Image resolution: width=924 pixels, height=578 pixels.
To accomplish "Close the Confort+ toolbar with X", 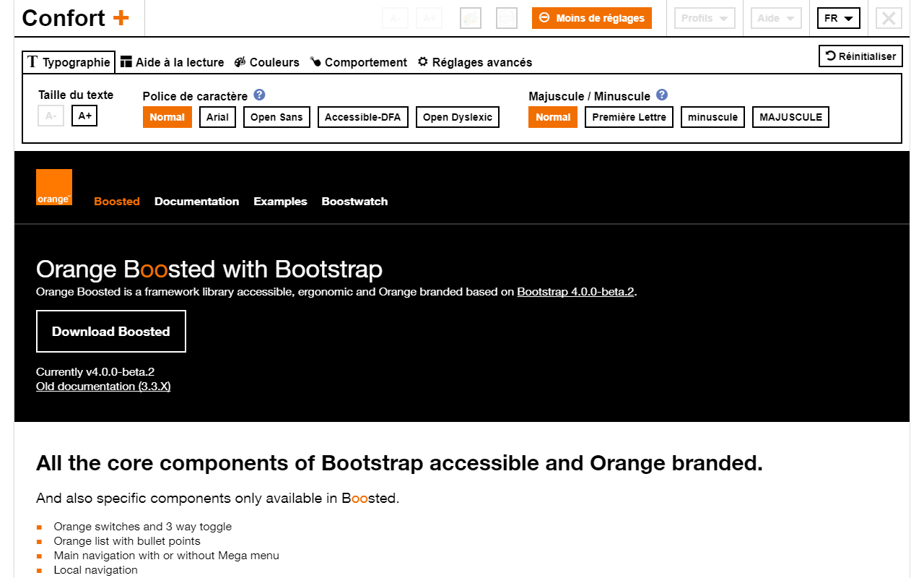I will [x=889, y=18].
